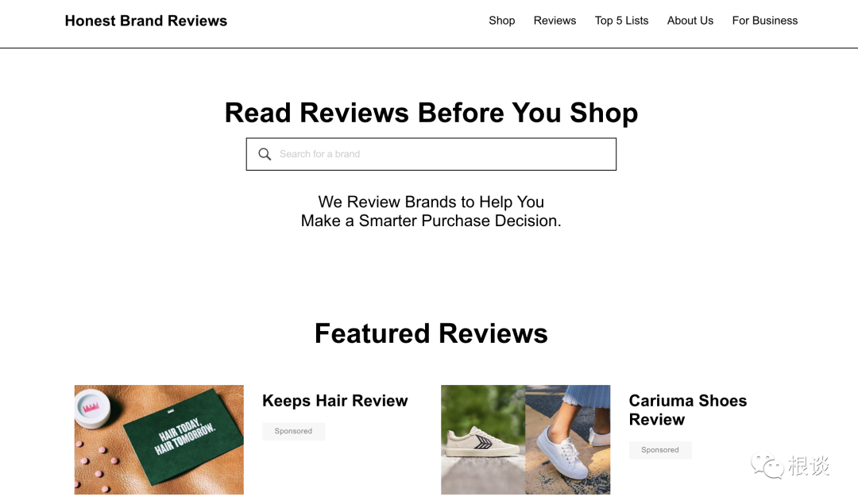Open the Reviews menu item
The image size is (858, 504).
[x=555, y=21]
